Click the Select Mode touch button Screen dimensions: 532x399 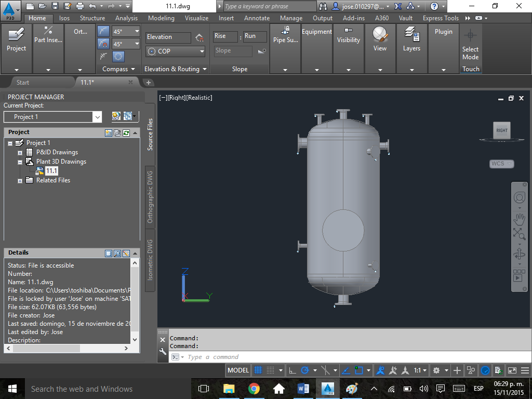point(471,45)
